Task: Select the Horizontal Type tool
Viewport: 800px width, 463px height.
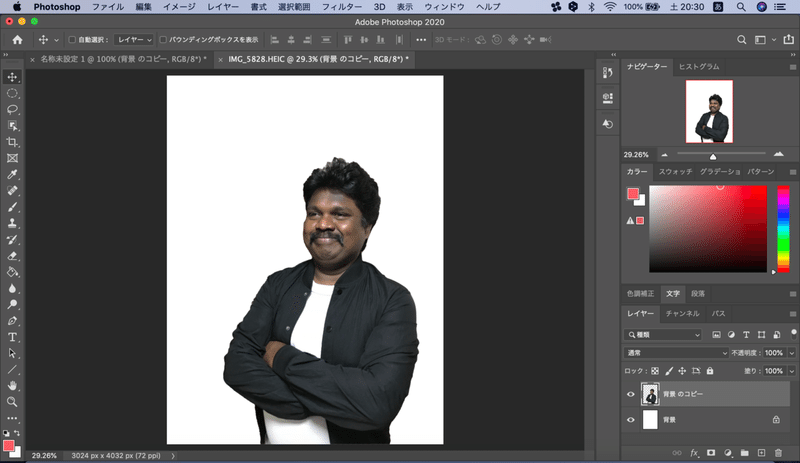Action: (x=13, y=337)
